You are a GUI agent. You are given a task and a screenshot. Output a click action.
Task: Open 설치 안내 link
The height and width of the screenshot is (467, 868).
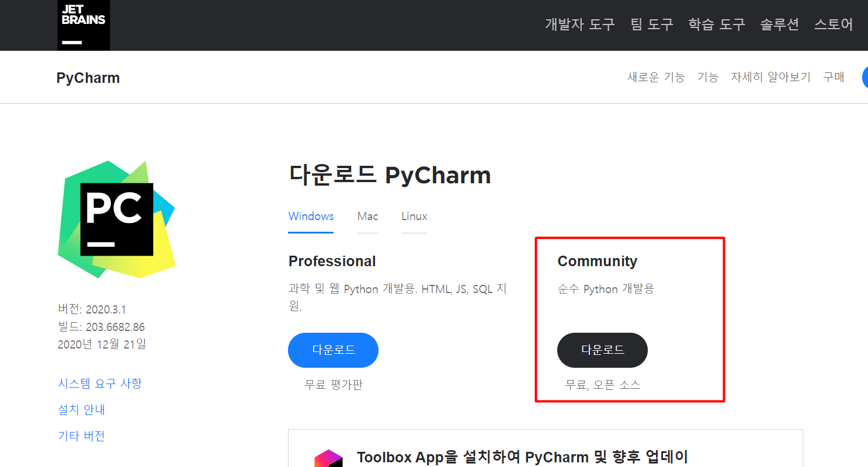tap(81, 410)
